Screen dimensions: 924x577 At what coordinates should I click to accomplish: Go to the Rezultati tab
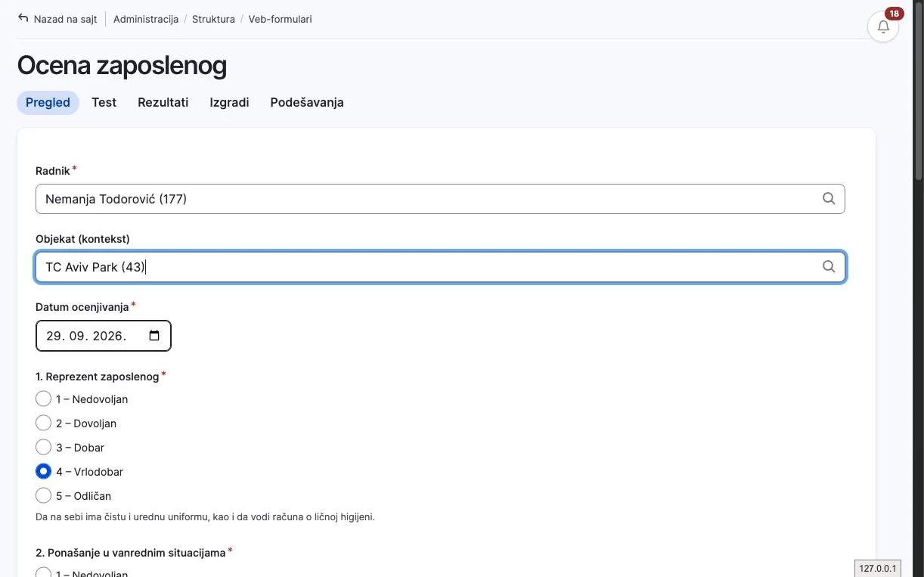click(x=163, y=102)
